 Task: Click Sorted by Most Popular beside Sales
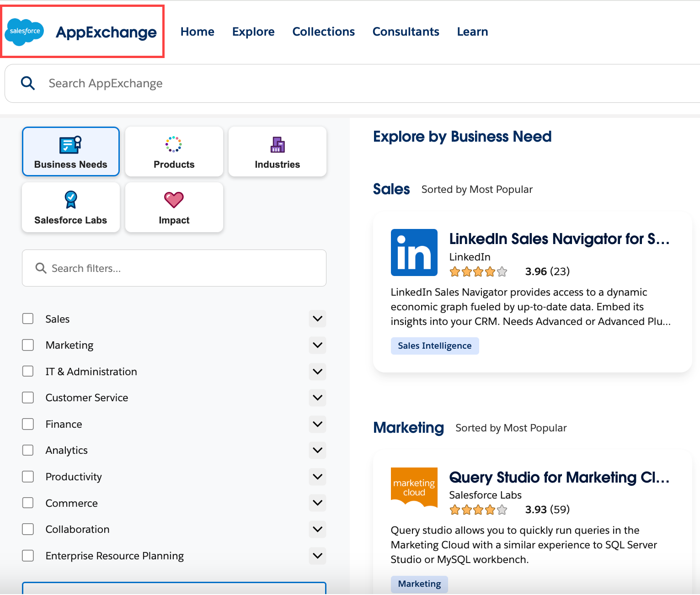(477, 190)
